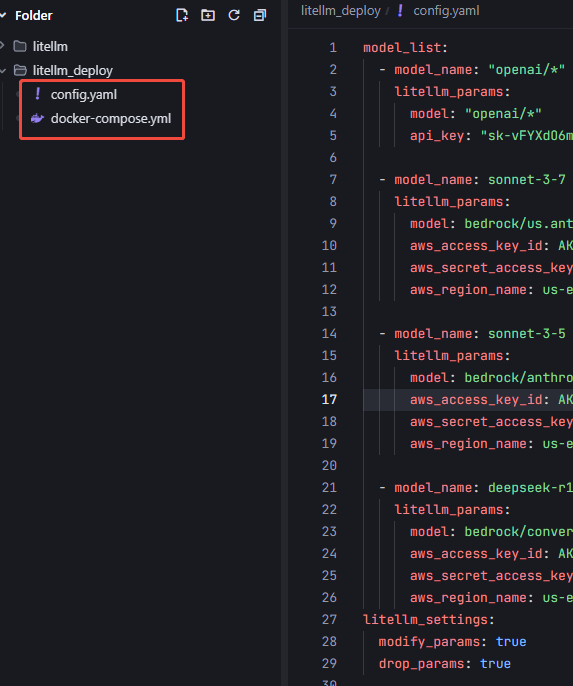Click the exclamation icon in the breadcrumb
This screenshot has height=686, width=573.
(x=400, y=10)
